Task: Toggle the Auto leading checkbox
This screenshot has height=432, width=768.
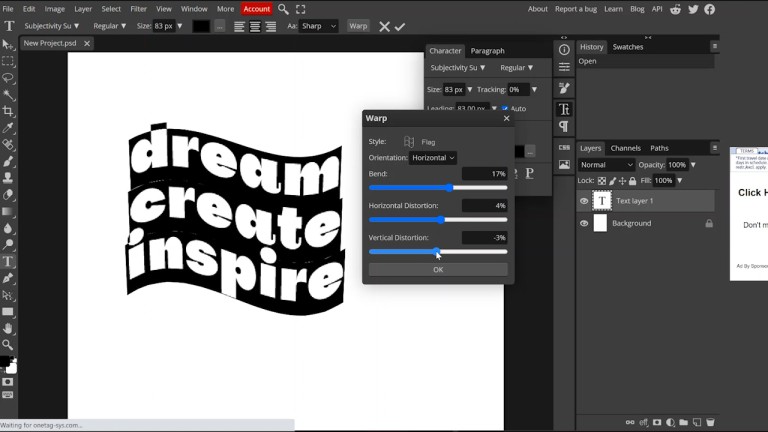Action: click(x=505, y=108)
